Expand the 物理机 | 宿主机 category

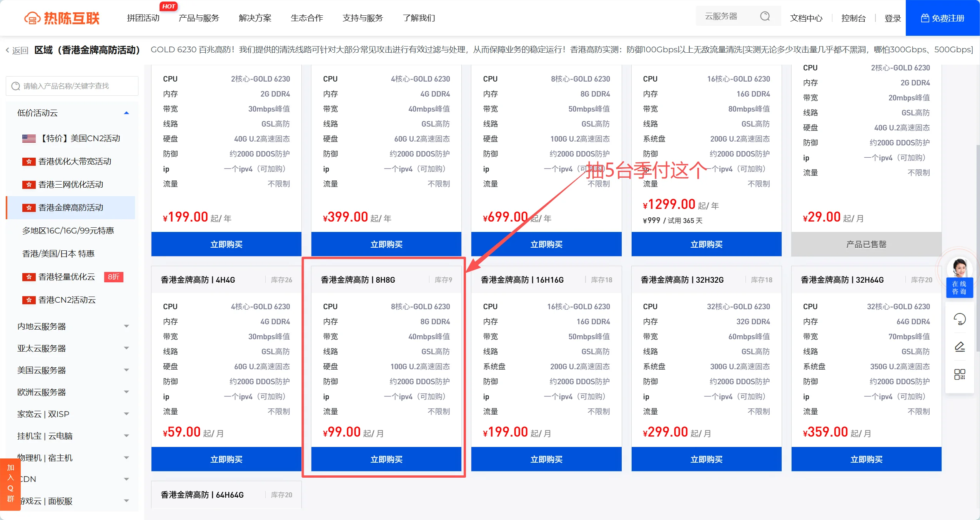click(126, 458)
